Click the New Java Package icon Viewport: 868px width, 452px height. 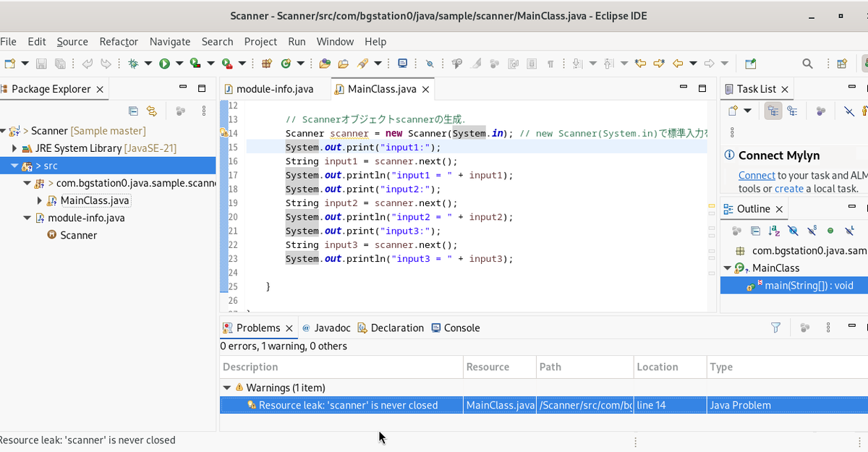click(267, 64)
